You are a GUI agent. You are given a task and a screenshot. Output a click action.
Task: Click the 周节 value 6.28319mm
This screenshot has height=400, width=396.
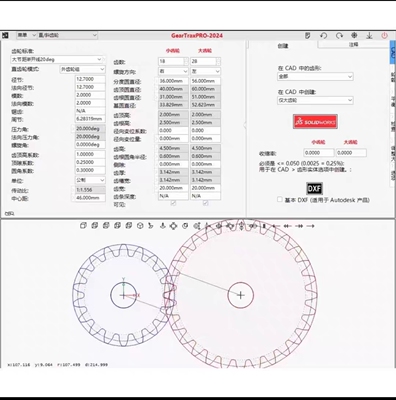[90, 119]
